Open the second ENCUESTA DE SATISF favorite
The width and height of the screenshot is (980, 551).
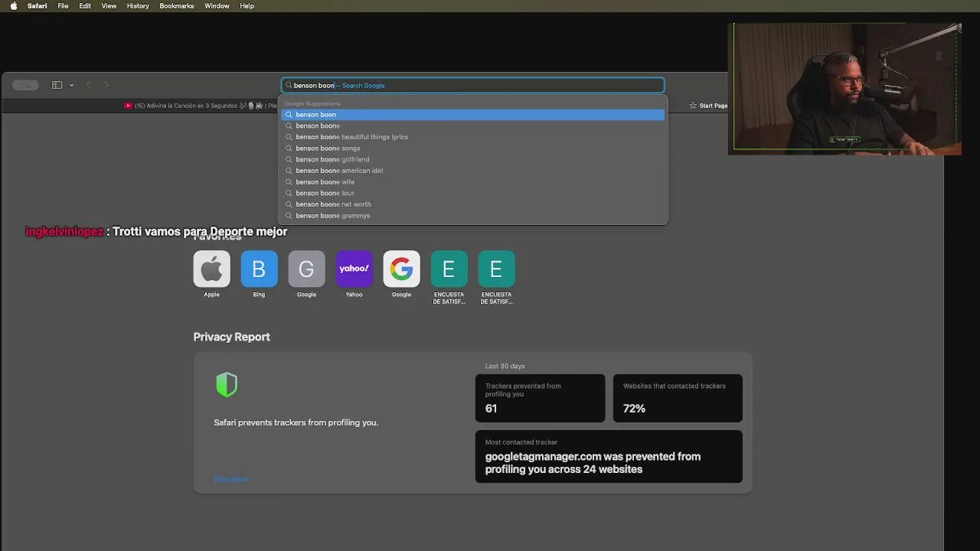coord(496,269)
